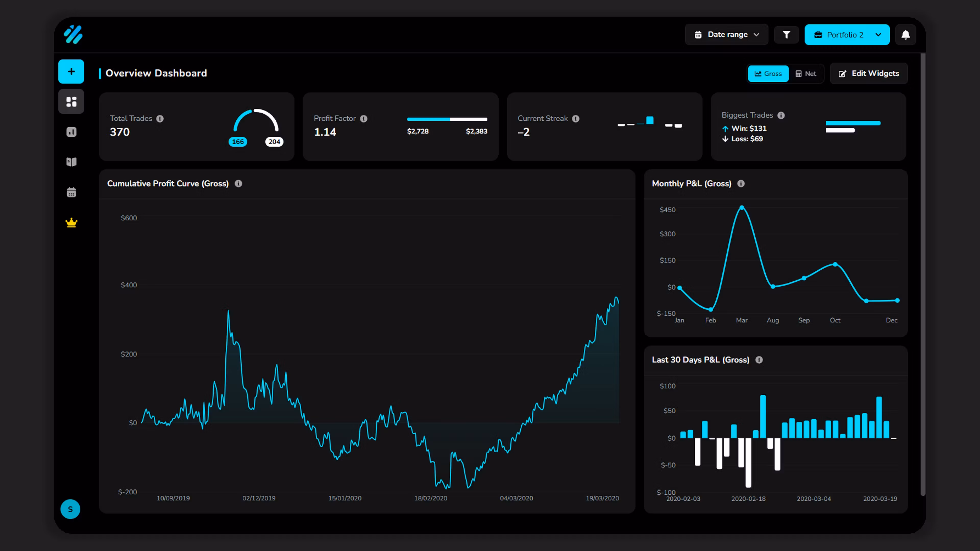Switch to Net view toggle
This screenshot has width=980, height=551.
pos(806,74)
